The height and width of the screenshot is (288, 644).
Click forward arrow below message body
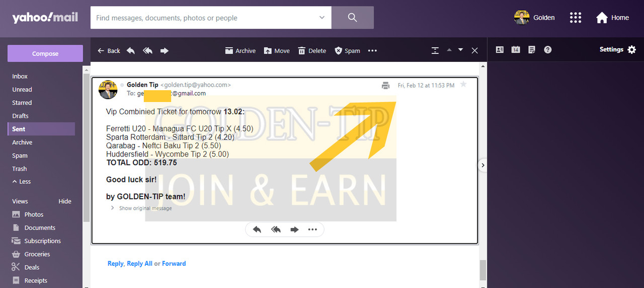click(x=294, y=230)
